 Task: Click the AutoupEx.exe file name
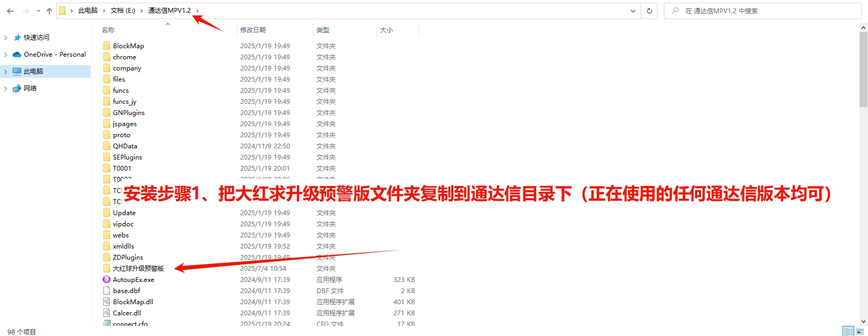point(134,280)
